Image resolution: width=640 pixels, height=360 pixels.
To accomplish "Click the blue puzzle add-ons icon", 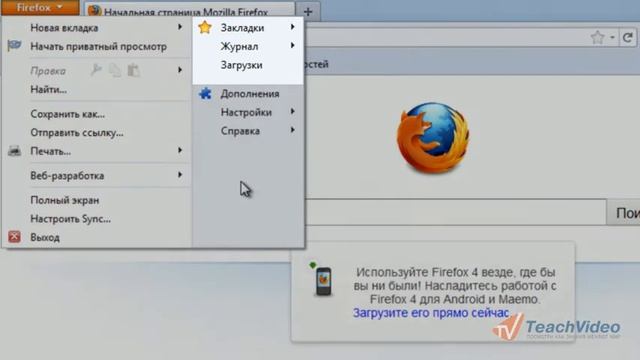I will tap(205, 93).
